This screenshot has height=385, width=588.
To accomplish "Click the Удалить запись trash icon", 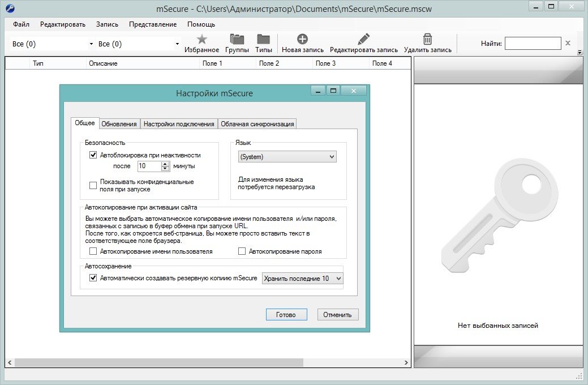I will tap(427, 39).
